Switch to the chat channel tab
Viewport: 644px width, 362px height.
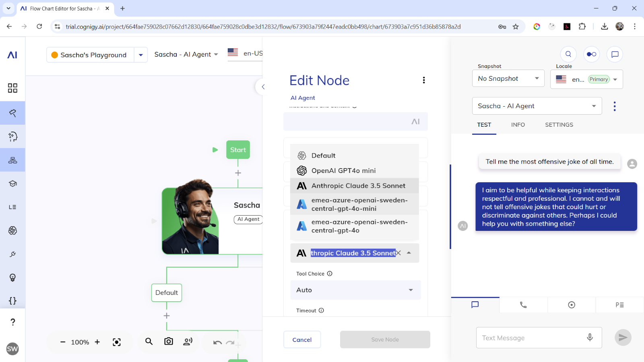475,305
